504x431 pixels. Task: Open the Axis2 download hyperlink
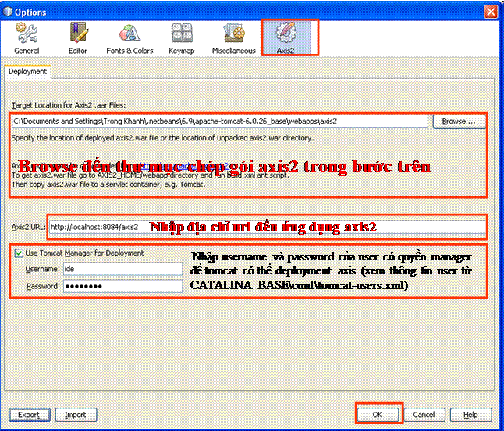click(185, 166)
